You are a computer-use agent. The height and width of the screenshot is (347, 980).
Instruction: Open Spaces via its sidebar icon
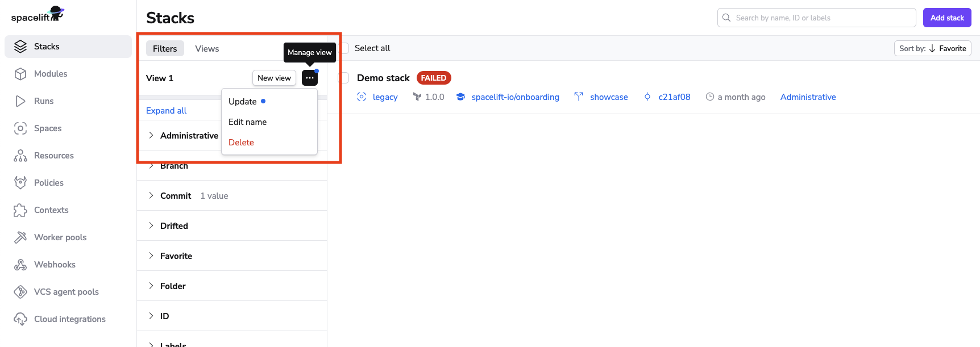[x=20, y=128]
